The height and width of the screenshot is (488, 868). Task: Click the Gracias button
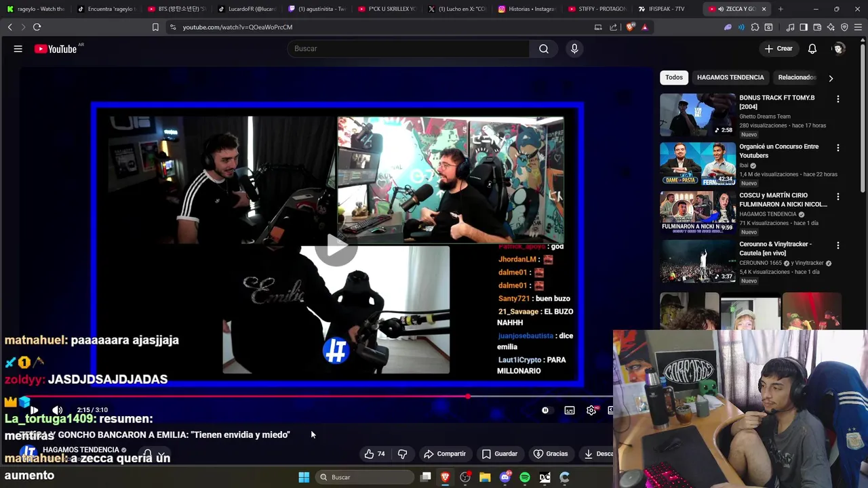coord(551,454)
